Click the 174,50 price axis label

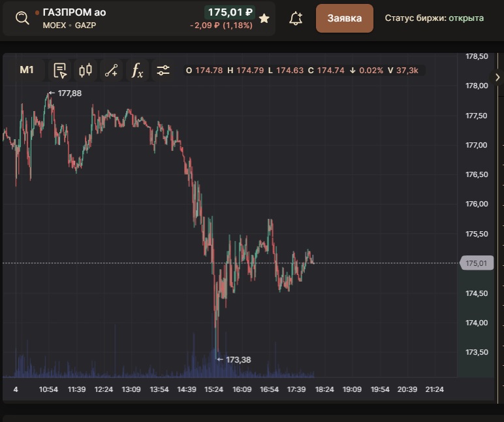[x=477, y=293]
